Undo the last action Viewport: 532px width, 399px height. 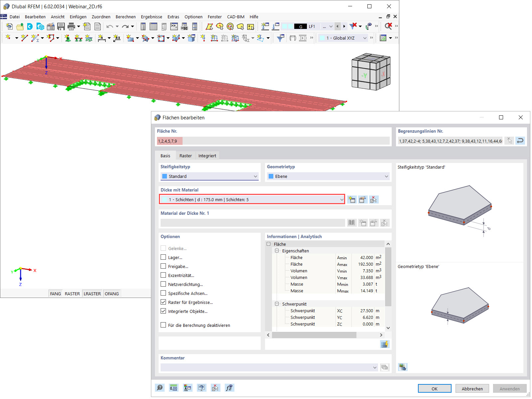pyautogui.click(x=110, y=26)
